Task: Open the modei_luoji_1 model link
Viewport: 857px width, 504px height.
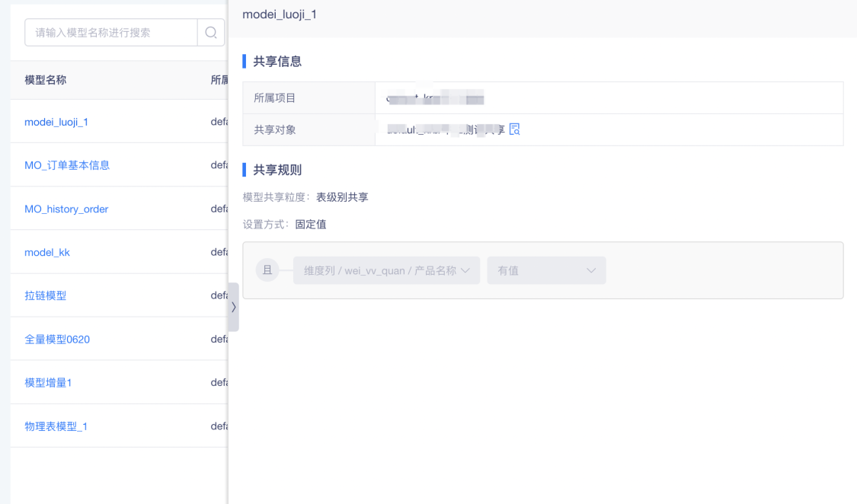Action: tap(56, 122)
